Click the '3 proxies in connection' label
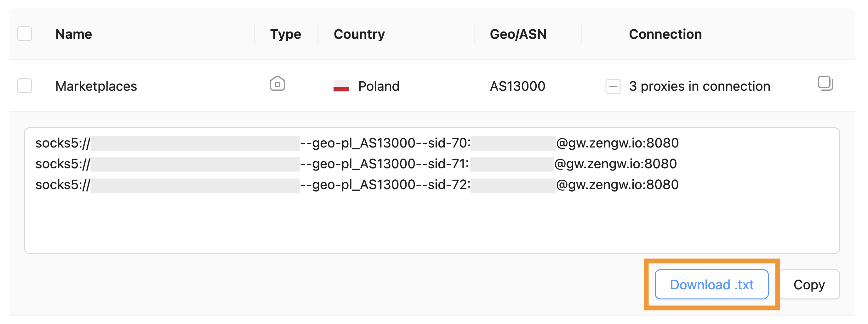 click(x=700, y=86)
